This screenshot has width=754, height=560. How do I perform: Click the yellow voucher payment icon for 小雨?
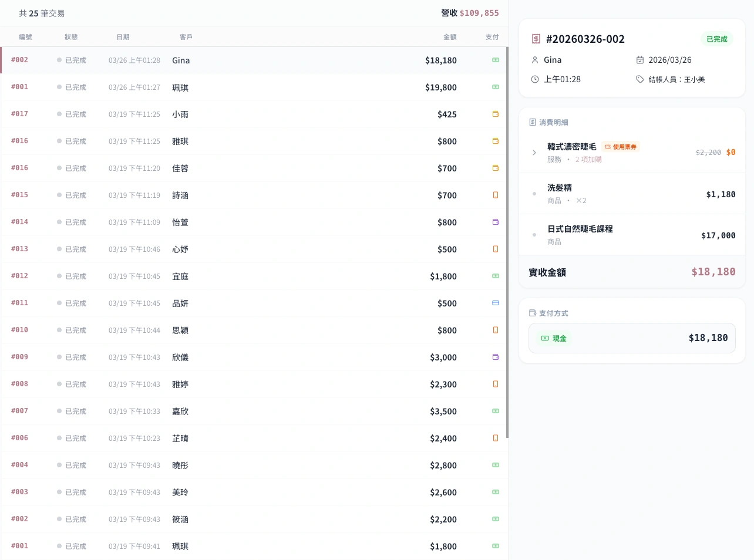495,114
